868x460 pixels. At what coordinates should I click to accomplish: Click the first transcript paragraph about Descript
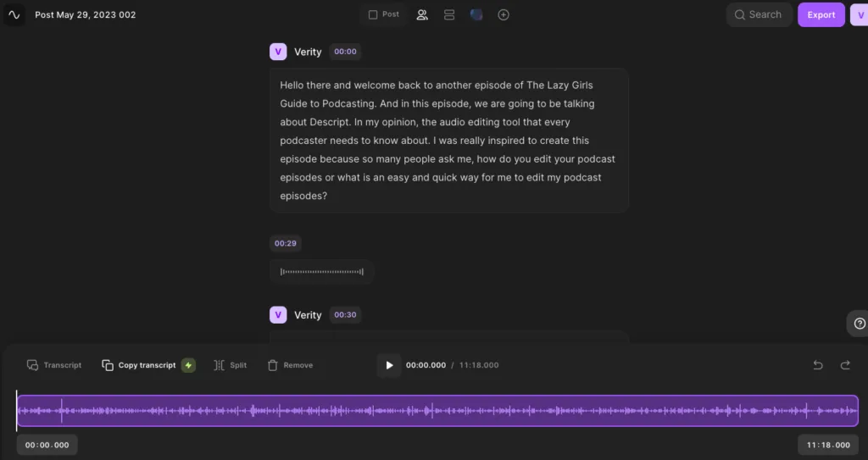coord(449,141)
